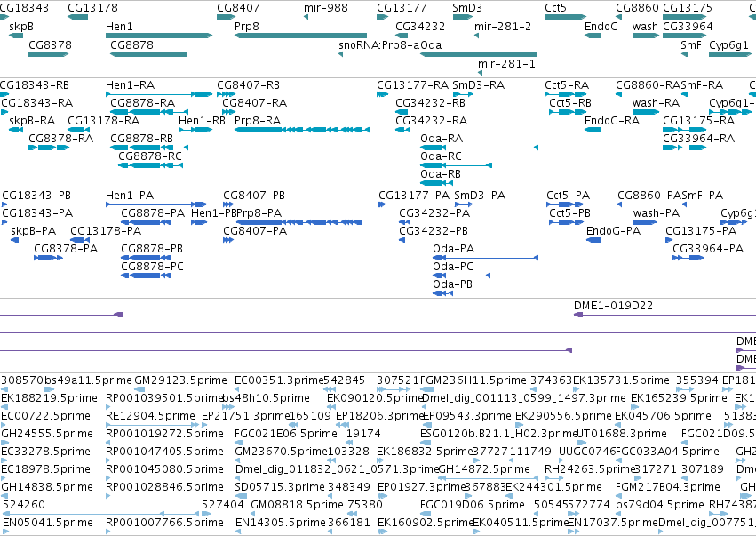Select the GM08818.5prime EST label

(297, 504)
